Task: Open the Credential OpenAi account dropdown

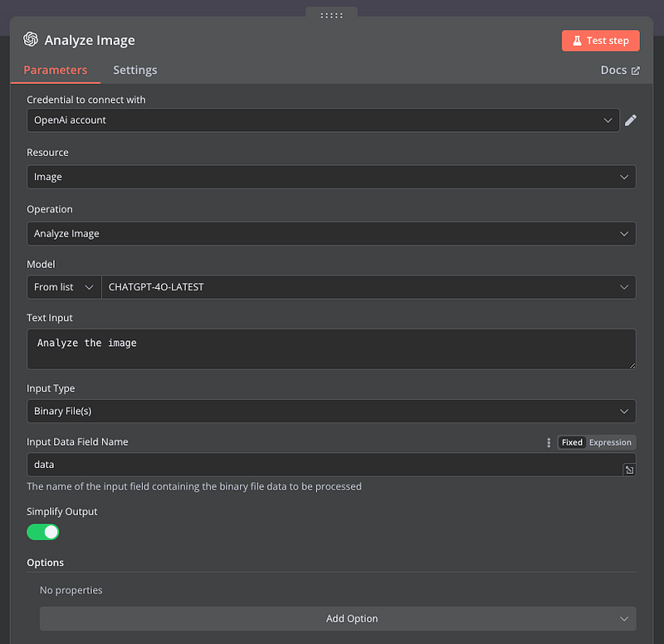Action: click(324, 120)
